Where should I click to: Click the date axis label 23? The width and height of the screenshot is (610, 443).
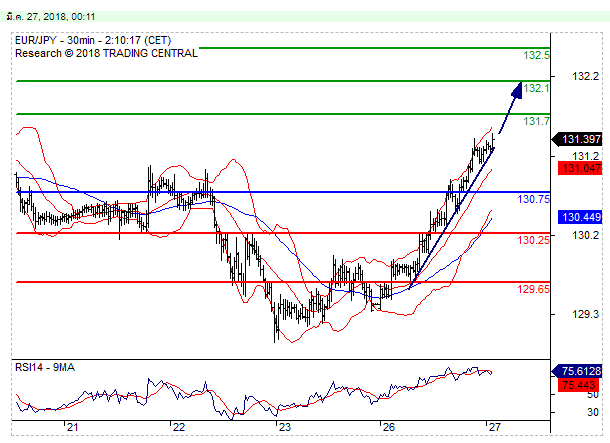[284, 427]
